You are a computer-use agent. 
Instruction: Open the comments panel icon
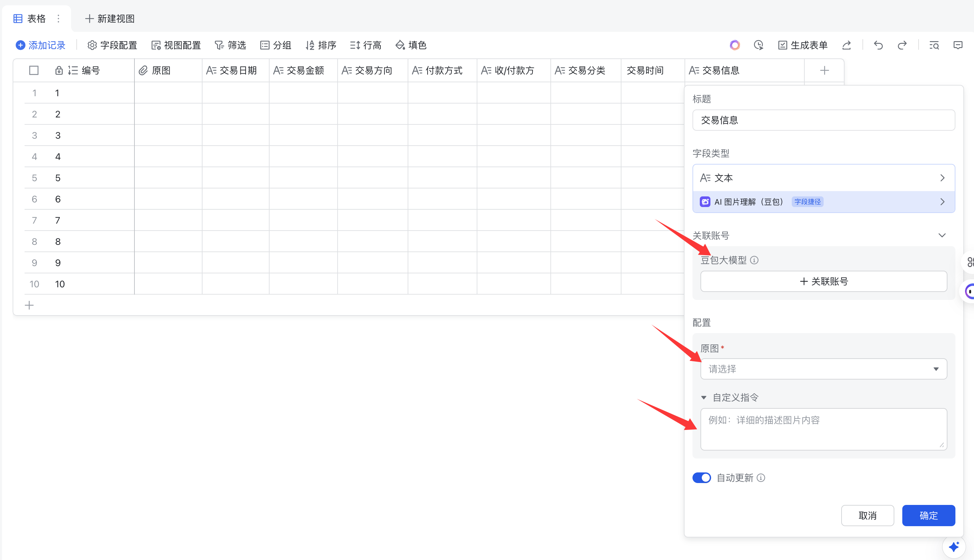[x=958, y=45]
